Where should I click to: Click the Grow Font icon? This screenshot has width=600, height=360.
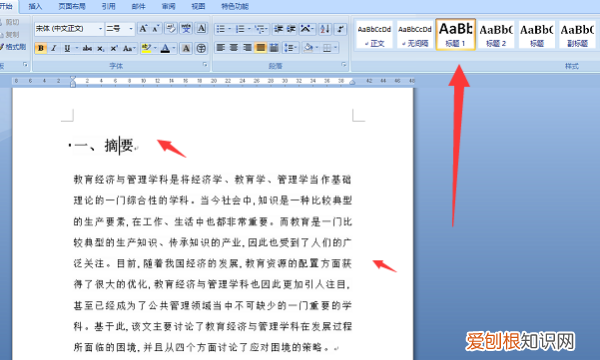(143, 29)
